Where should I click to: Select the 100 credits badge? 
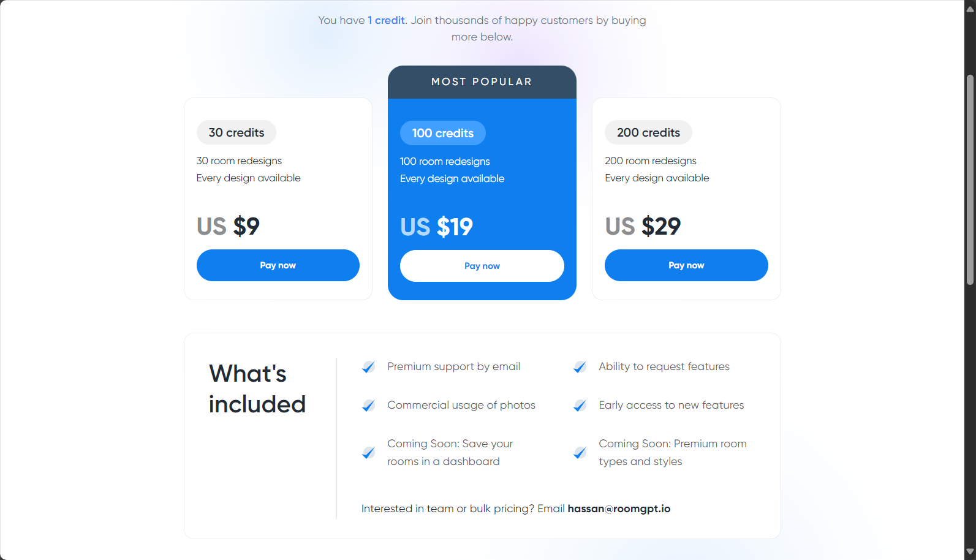443,133
